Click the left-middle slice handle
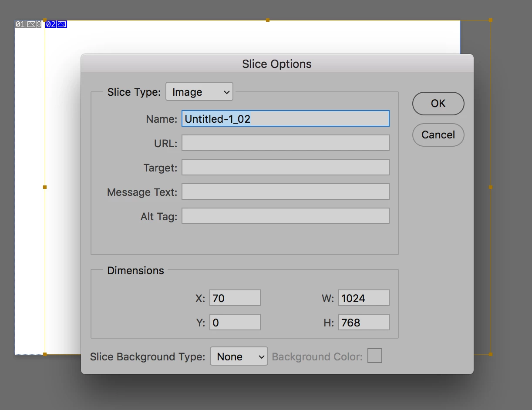 45,187
